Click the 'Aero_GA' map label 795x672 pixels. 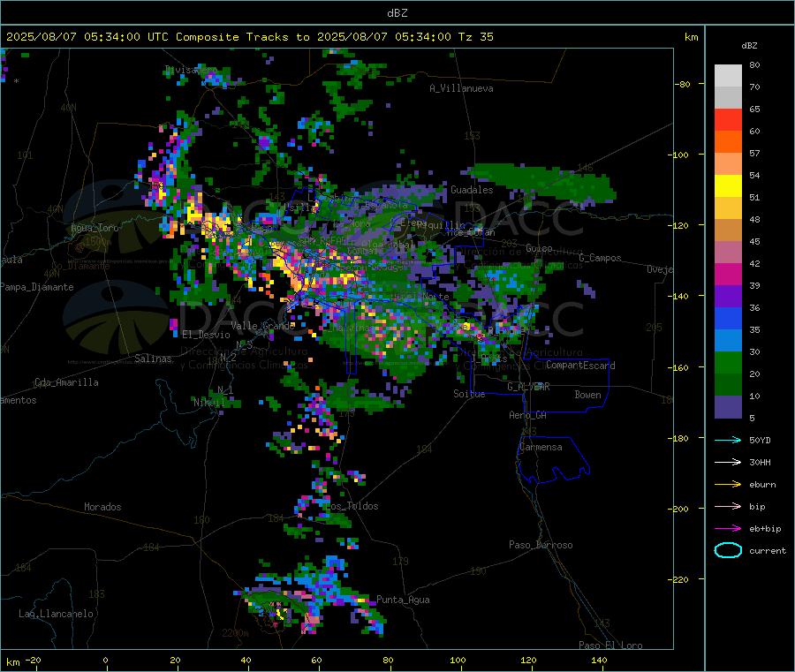(528, 415)
